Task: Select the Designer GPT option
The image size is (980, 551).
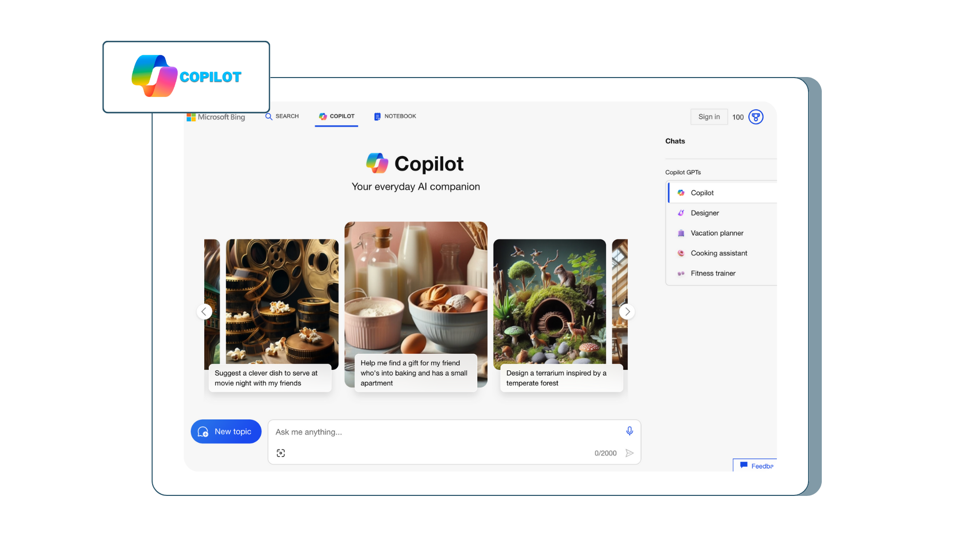Action: 705,213
